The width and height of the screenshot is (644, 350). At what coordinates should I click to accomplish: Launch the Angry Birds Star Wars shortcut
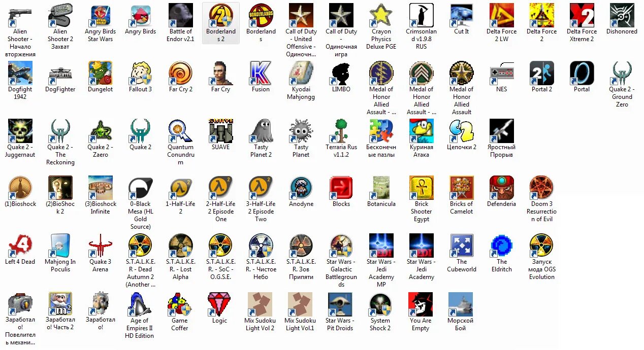[x=101, y=15]
